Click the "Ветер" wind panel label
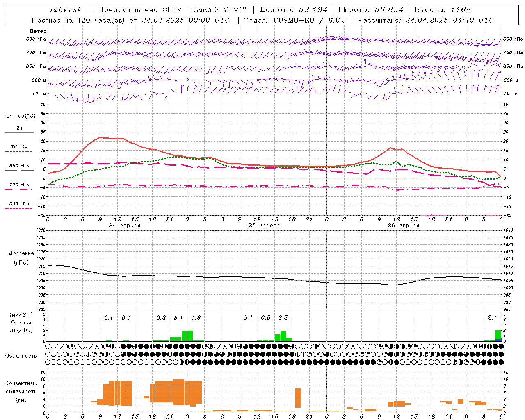 pos(38,31)
